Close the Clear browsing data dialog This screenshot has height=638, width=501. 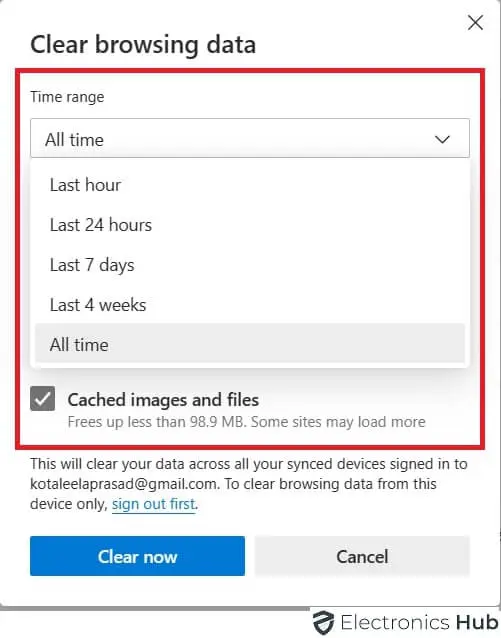pos(475,23)
